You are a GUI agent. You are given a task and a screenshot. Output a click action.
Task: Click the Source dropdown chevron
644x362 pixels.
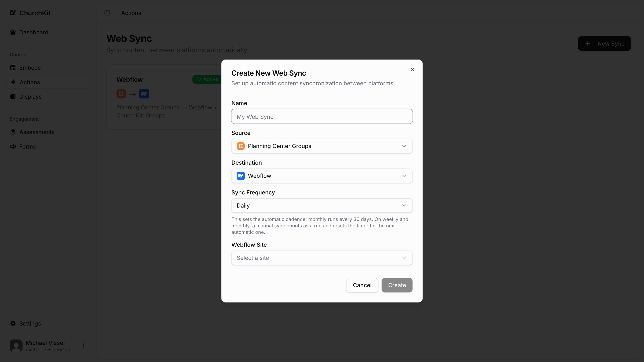coord(404,146)
